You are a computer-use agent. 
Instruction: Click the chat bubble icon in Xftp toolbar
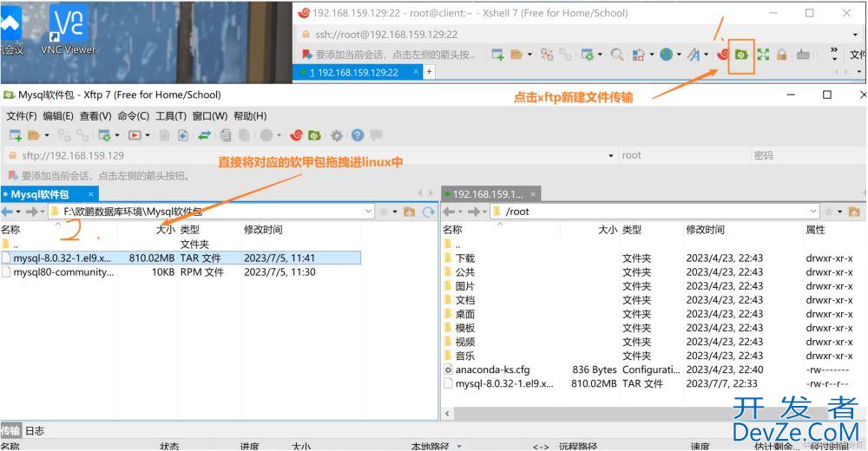coord(377,135)
